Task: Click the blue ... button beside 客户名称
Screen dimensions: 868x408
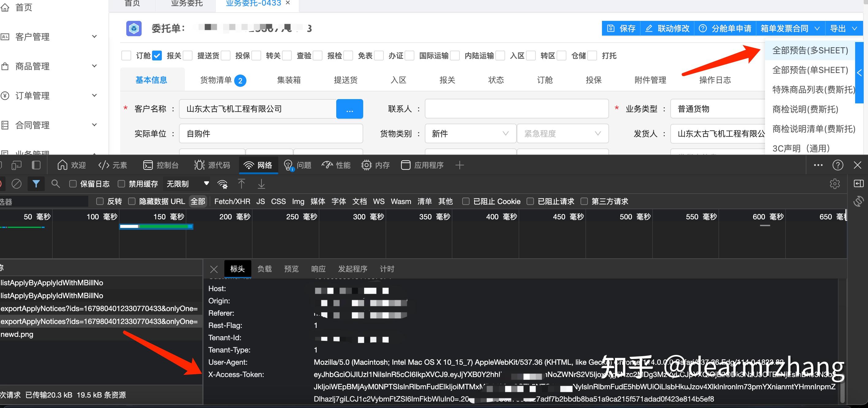Action: [349, 109]
